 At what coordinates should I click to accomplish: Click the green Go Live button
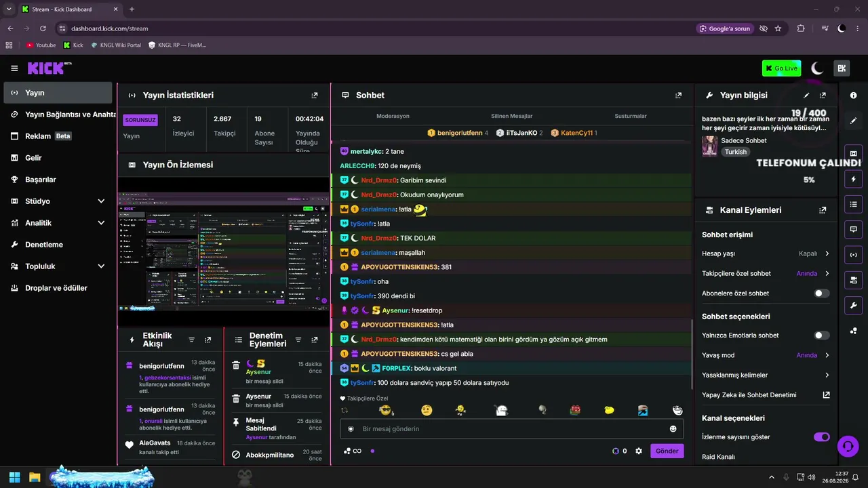[x=781, y=68]
